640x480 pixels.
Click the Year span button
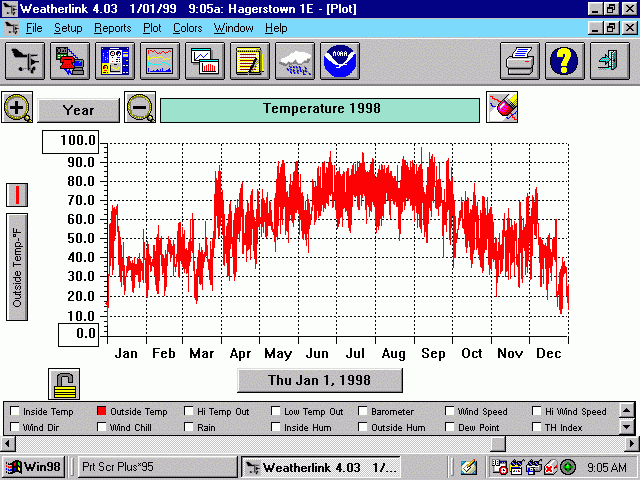(x=78, y=110)
